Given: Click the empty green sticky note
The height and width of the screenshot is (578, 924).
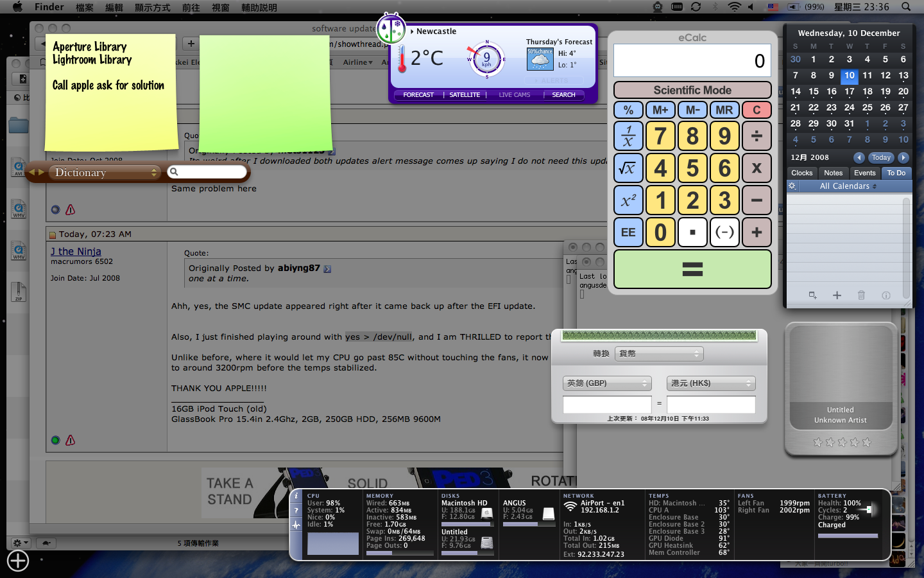Looking at the screenshot, I should tap(266, 93).
